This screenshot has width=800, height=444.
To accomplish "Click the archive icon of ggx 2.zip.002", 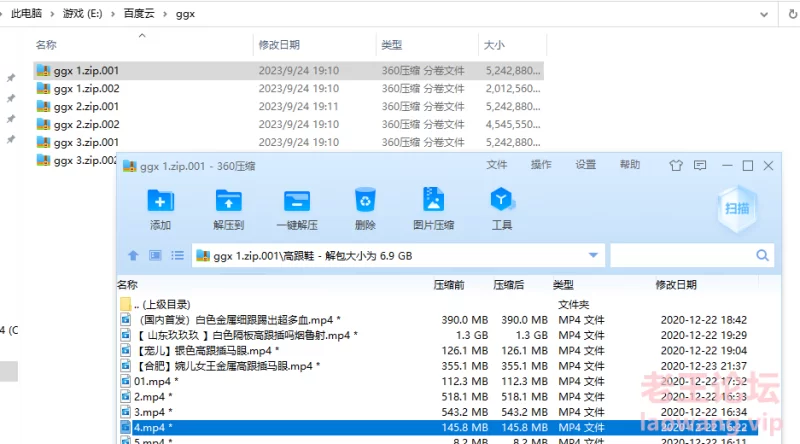I will point(43,124).
